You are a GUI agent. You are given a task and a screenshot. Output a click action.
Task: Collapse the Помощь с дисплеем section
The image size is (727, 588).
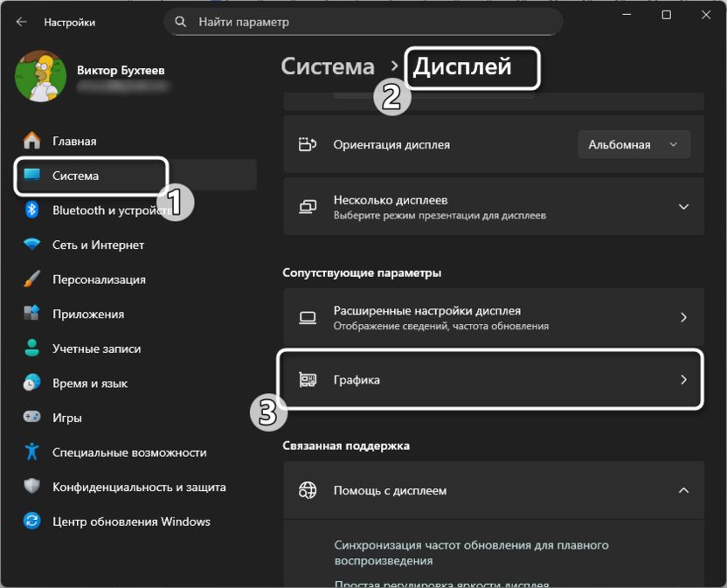(683, 490)
